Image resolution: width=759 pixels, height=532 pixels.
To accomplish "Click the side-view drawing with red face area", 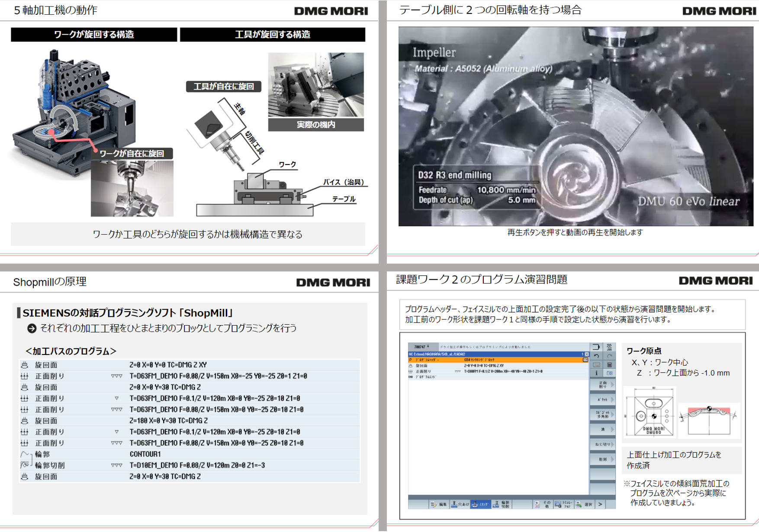I will tap(709, 420).
